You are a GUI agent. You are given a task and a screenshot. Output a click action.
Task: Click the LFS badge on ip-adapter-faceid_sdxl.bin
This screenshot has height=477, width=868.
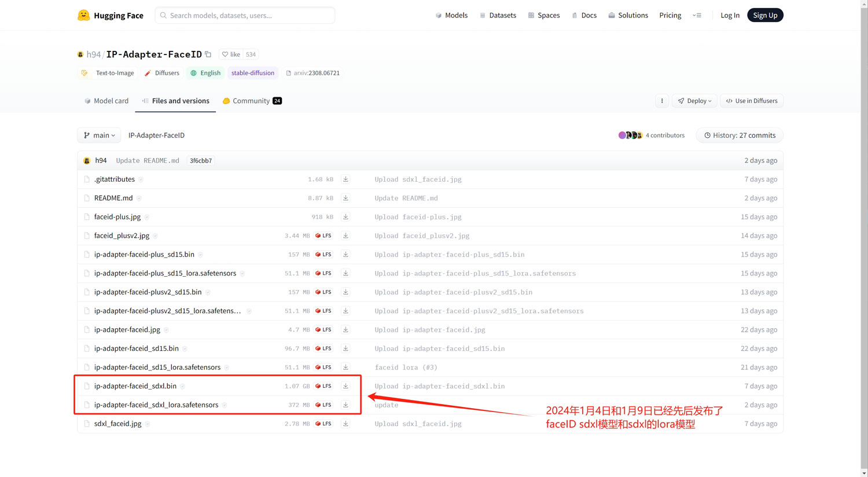[x=323, y=386]
